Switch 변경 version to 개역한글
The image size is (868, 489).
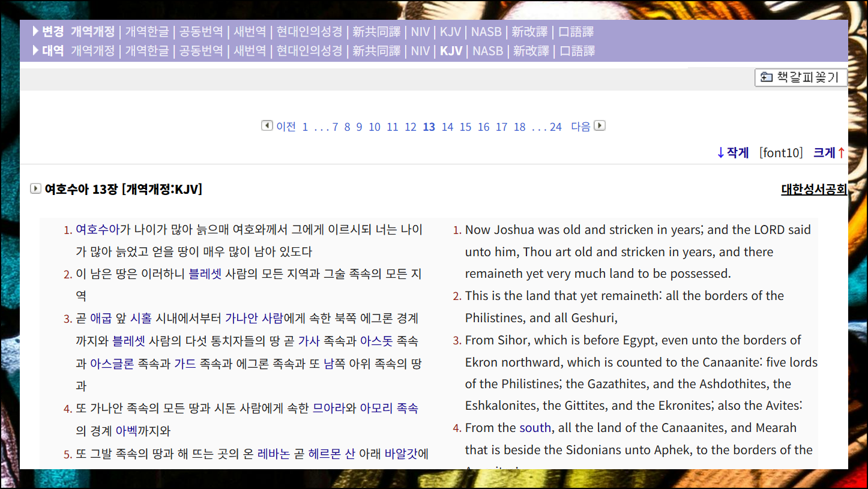147,32
